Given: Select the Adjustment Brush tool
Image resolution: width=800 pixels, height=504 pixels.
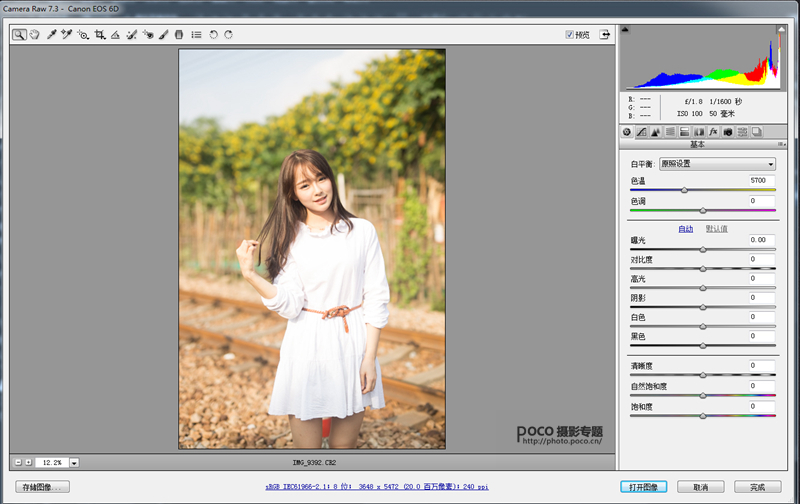Looking at the screenshot, I should [164, 35].
